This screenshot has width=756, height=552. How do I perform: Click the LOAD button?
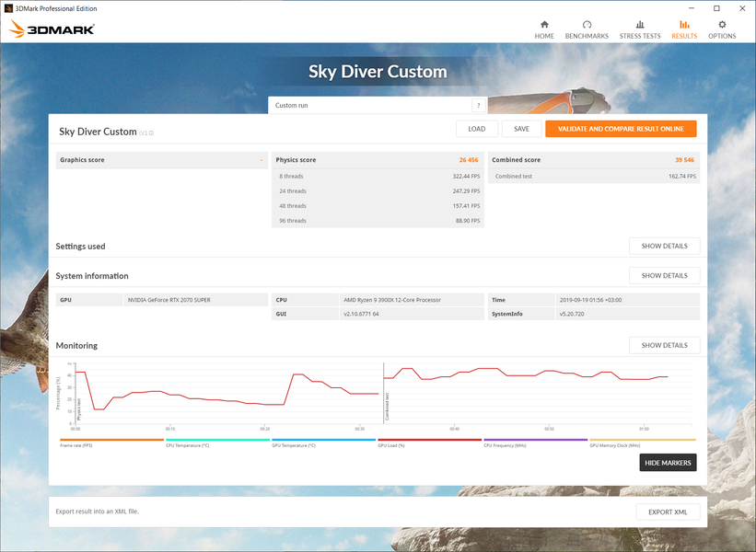477,129
